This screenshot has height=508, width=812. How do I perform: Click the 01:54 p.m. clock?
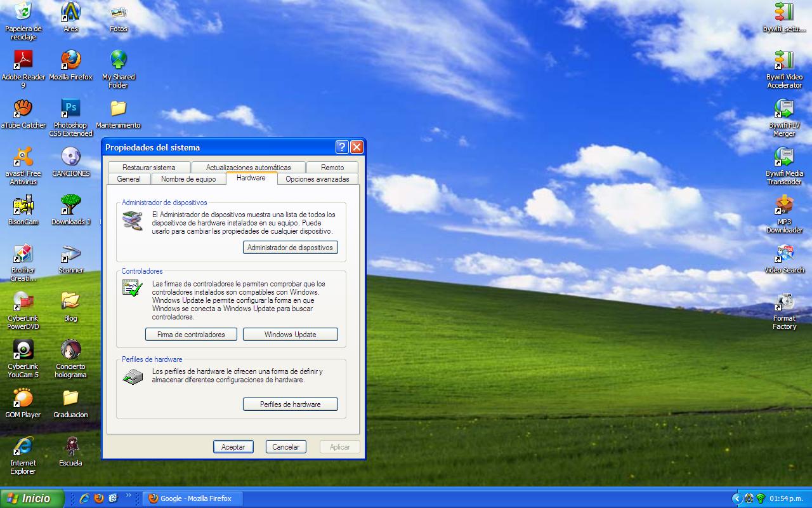click(x=786, y=498)
